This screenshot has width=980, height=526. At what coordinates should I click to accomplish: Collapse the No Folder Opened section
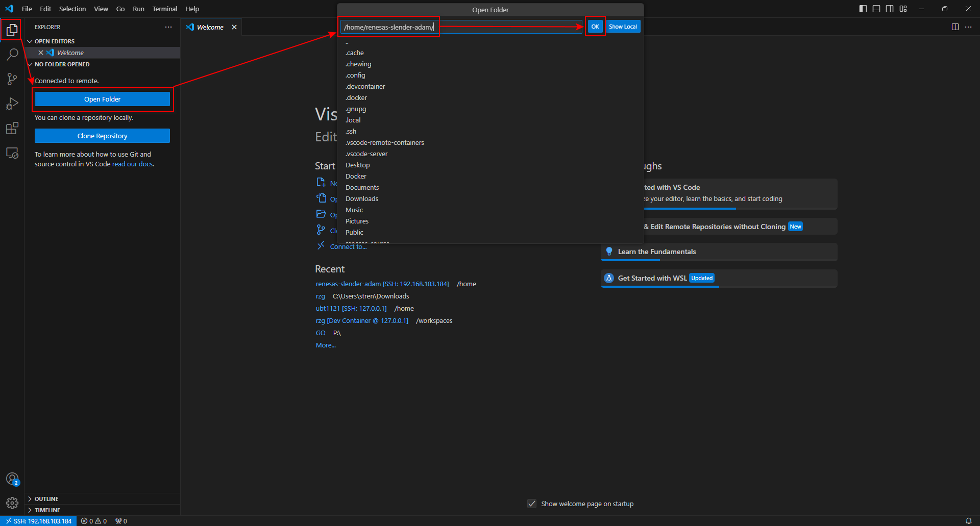[x=102, y=64]
